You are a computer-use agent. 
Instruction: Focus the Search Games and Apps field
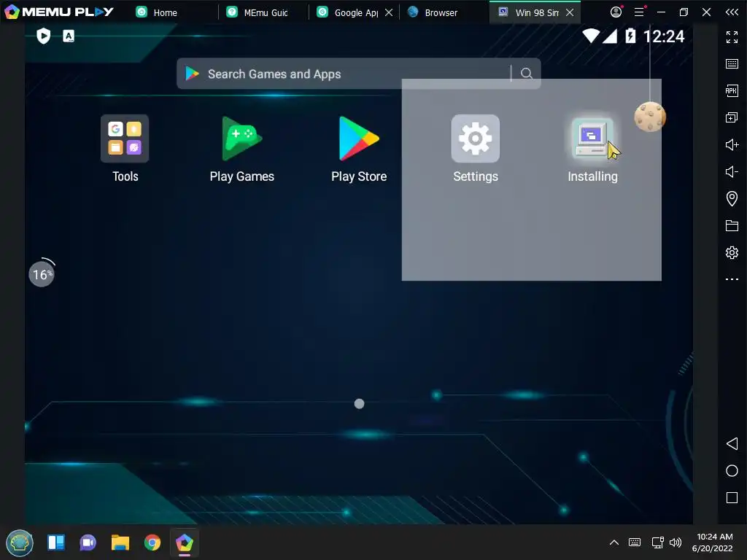pyautogui.click(x=359, y=74)
